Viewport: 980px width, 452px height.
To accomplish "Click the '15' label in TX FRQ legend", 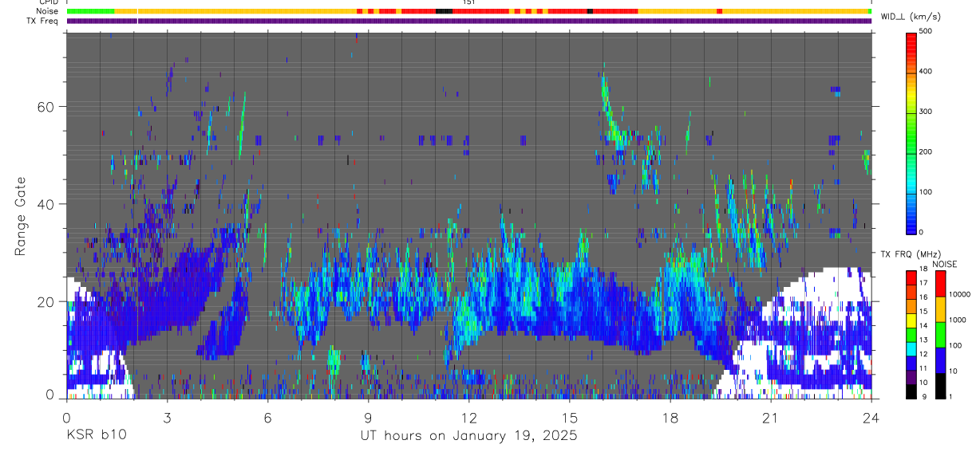I will tap(923, 312).
